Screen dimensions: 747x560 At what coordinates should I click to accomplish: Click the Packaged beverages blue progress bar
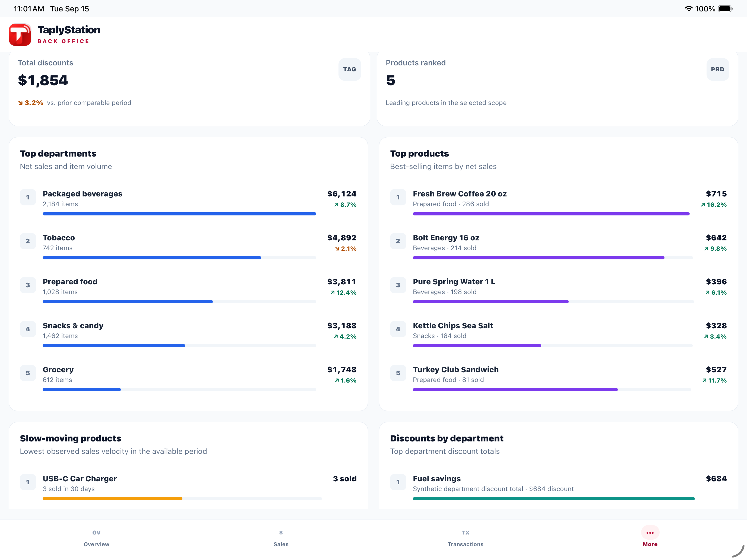[x=179, y=214]
